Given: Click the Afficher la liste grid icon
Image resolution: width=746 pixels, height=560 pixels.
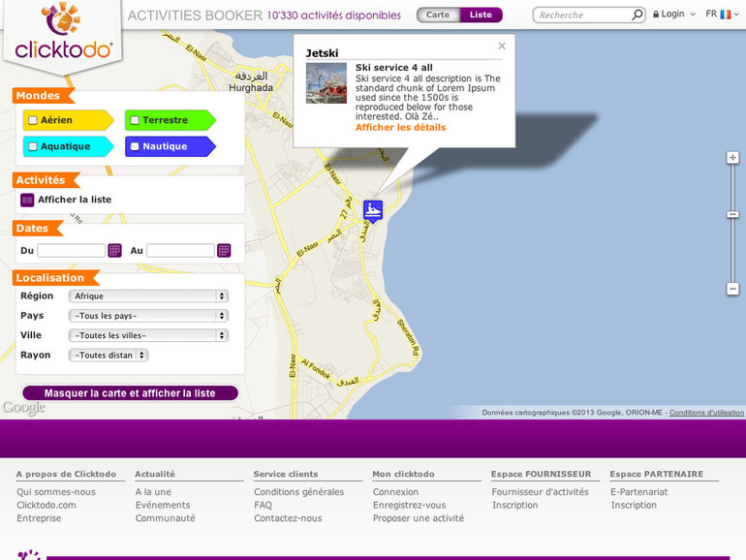Looking at the screenshot, I should coord(27,200).
